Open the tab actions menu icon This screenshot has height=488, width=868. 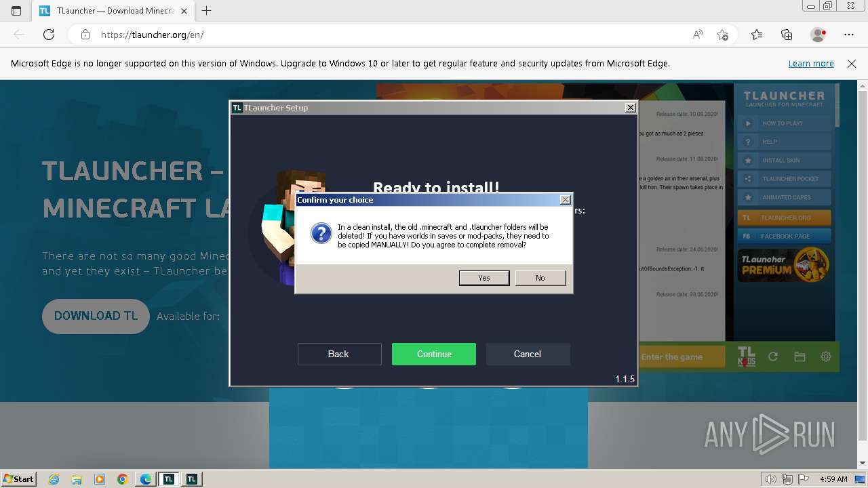(16, 11)
